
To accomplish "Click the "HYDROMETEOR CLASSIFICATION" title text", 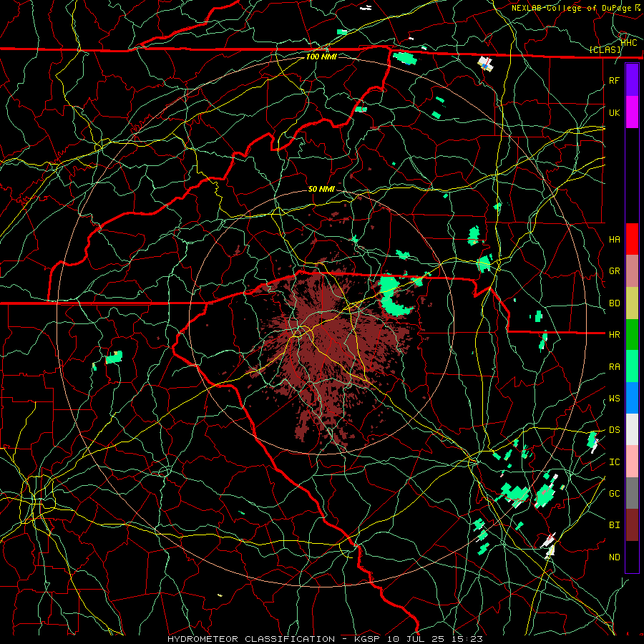I will [x=251, y=639].
